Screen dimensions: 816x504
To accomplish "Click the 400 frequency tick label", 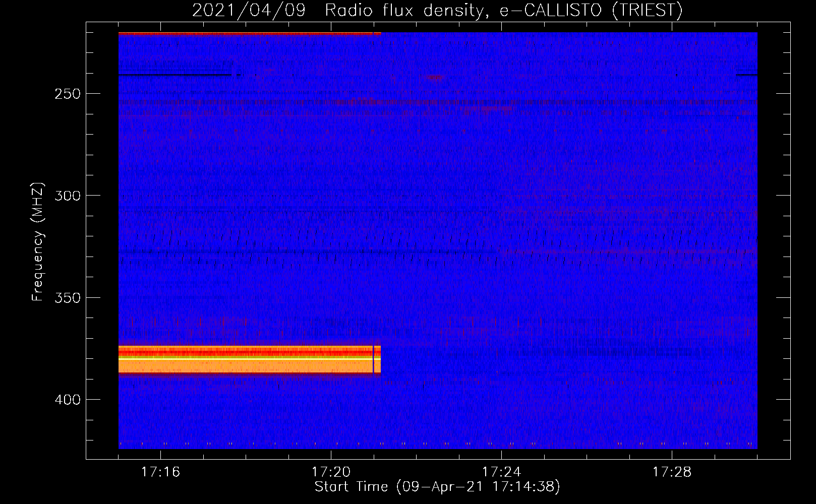I will (68, 400).
